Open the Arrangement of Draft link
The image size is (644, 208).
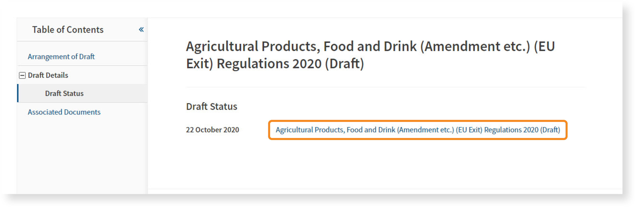(61, 57)
